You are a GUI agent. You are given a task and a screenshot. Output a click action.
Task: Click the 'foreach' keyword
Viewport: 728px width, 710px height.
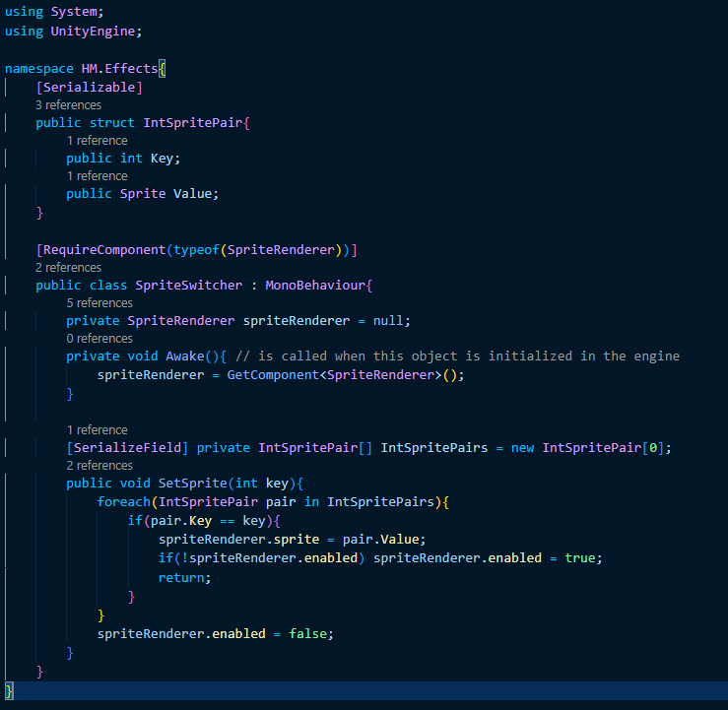click(124, 502)
